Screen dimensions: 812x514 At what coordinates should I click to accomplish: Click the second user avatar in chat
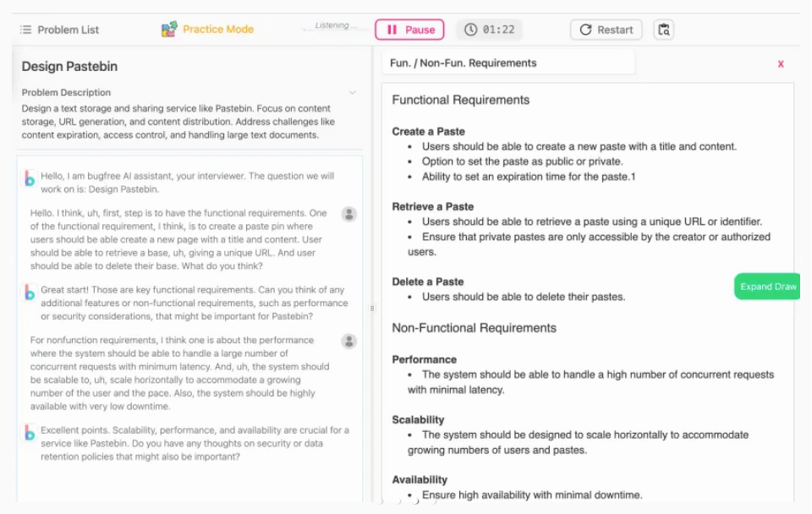(349, 341)
